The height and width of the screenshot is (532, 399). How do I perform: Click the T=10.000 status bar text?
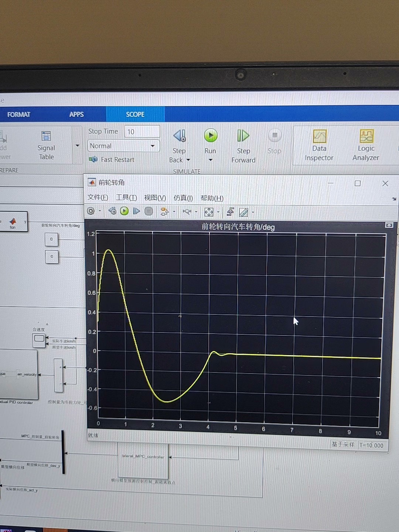click(x=371, y=445)
